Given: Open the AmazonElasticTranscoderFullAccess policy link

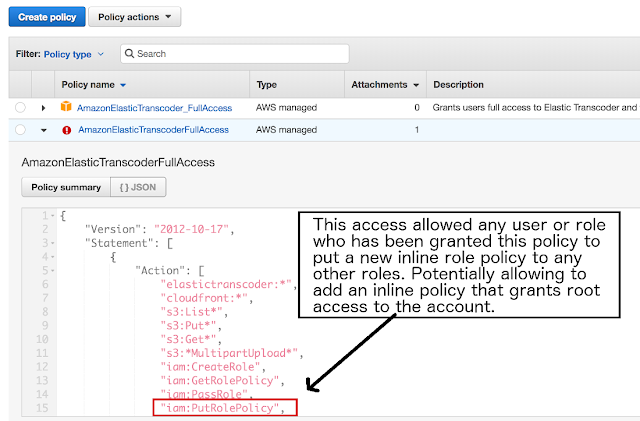Looking at the screenshot, I should point(153,130).
